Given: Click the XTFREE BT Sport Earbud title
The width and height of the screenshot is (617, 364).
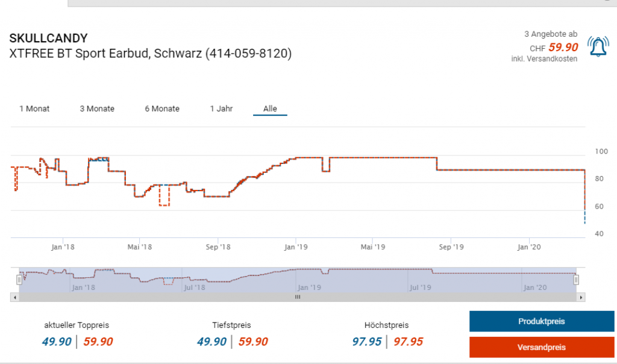Looking at the screenshot, I should [x=151, y=54].
